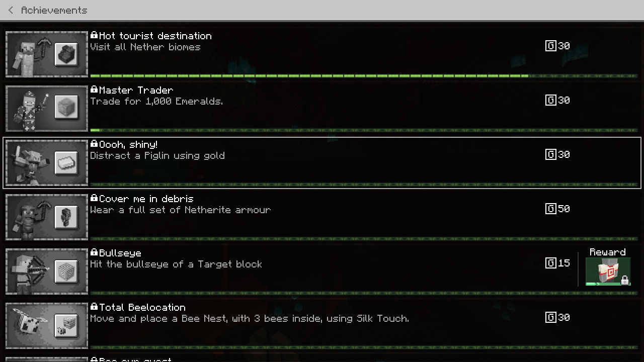Select the "Cover me in debris" title

(146, 199)
